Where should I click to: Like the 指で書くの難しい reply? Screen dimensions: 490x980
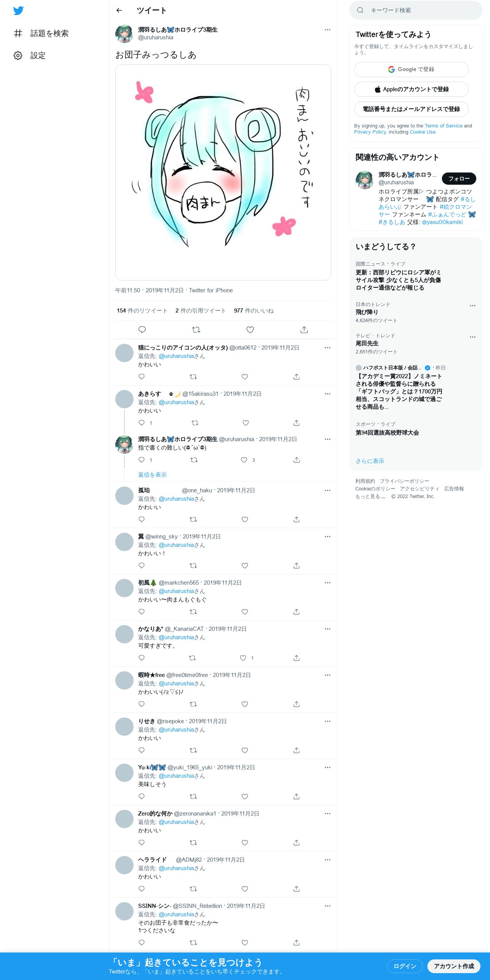tap(244, 460)
